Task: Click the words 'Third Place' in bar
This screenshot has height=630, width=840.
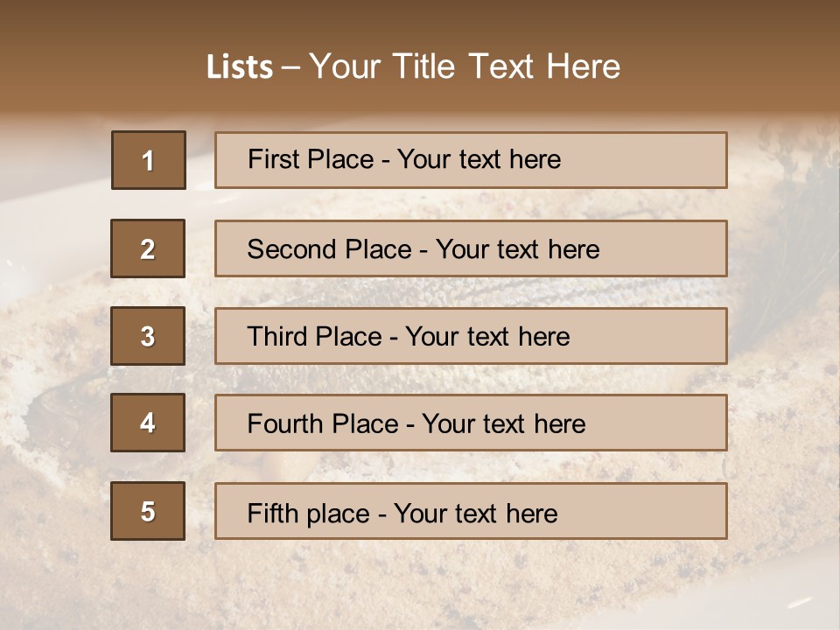Action: (x=314, y=336)
